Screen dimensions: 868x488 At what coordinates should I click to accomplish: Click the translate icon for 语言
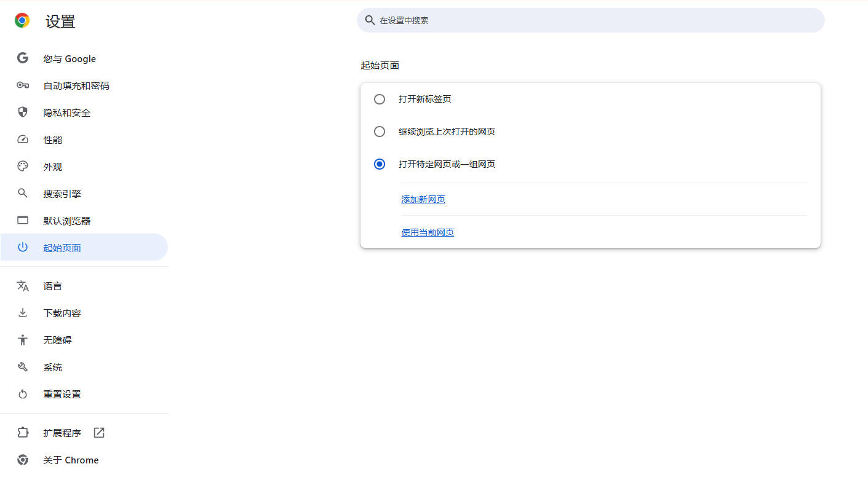[23, 286]
